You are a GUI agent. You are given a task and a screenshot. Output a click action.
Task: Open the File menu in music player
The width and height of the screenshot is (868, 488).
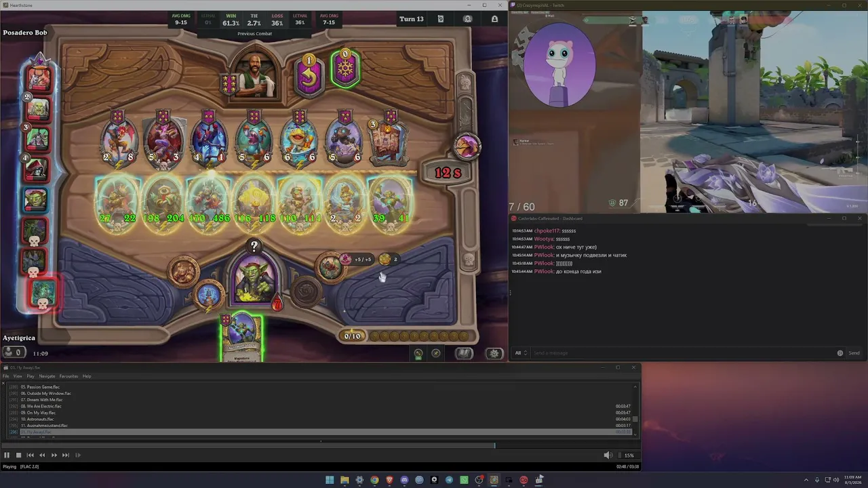tap(6, 376)
